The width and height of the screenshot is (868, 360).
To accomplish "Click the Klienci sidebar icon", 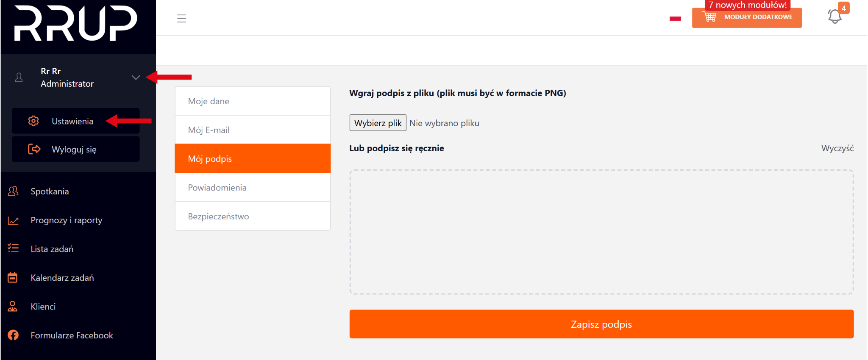I will 13,306.
